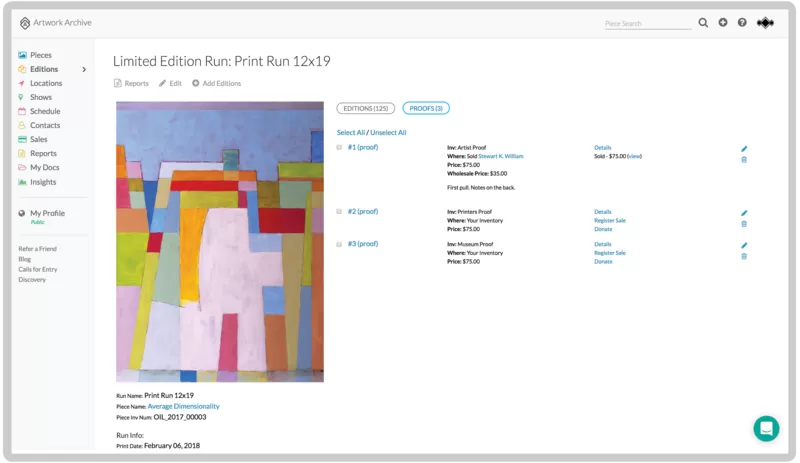Click the Reports button under the title

click(131, 83)
